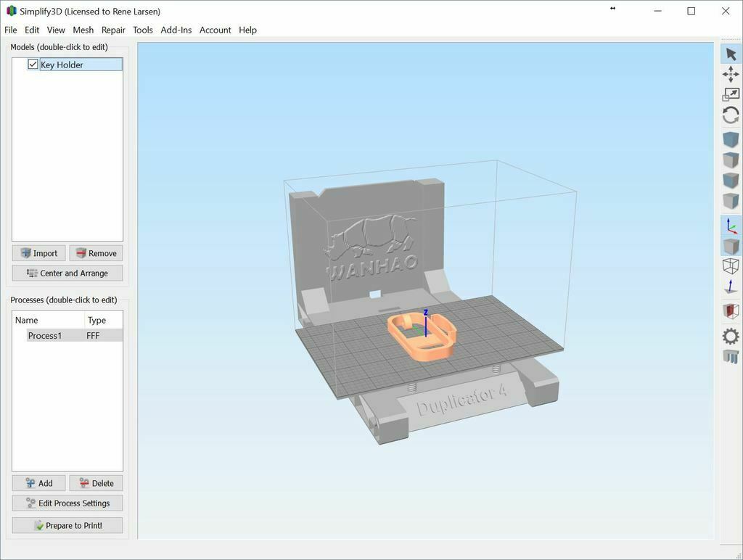
Task: Select the support generation tool
Action: pyautogui.click(x=731, y=355)
